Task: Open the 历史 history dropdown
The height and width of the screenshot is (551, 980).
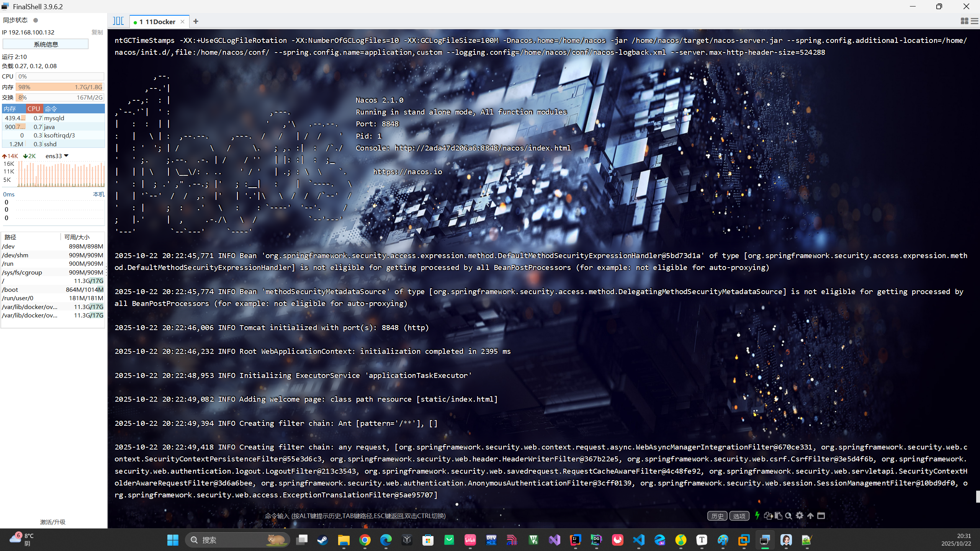Action: click(x=717, y=516)
